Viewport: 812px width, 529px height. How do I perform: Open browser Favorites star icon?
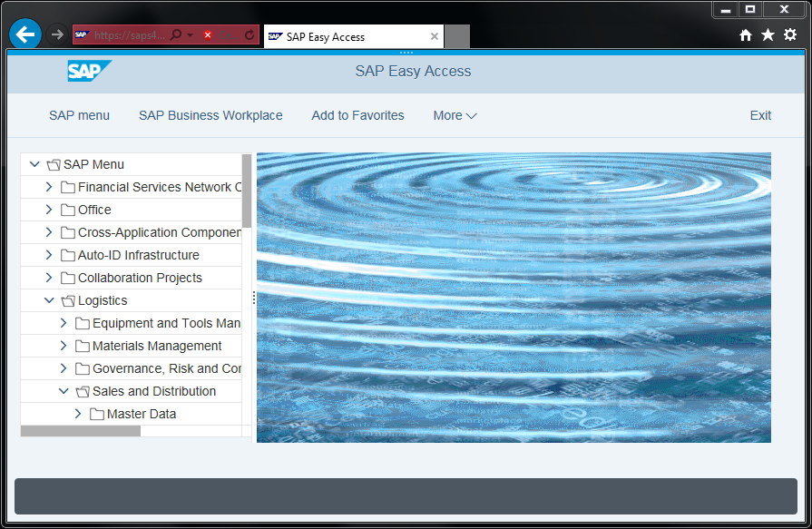(x=768, y=34)
